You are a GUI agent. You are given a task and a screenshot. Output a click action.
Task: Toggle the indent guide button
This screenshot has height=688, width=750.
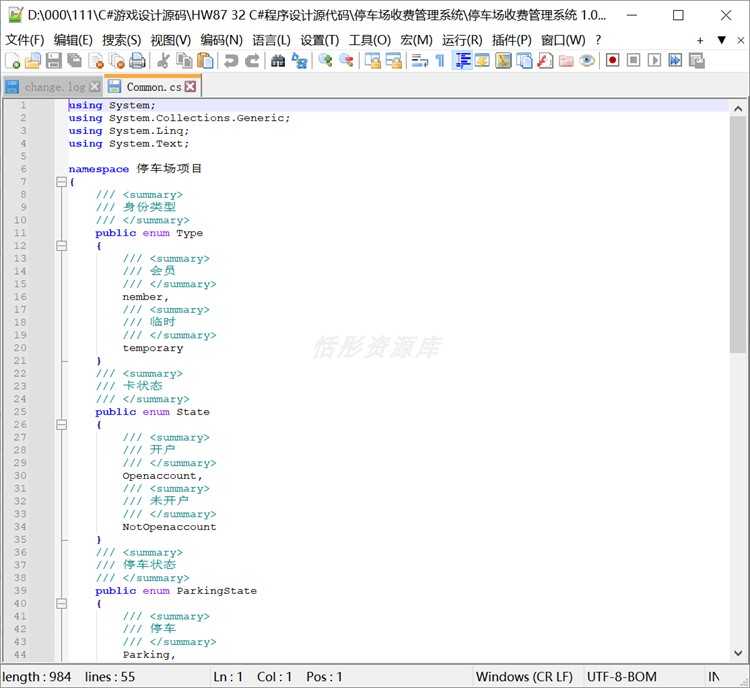pyautogui.click(x=462, y=61)
